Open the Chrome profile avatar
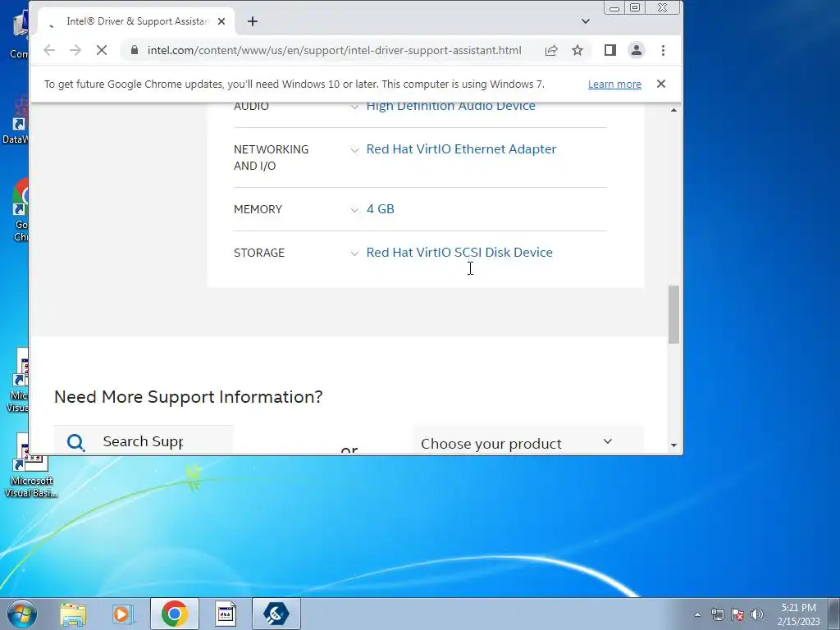The height and width of the screenshot is (630, 840). (x=636, y=50)
